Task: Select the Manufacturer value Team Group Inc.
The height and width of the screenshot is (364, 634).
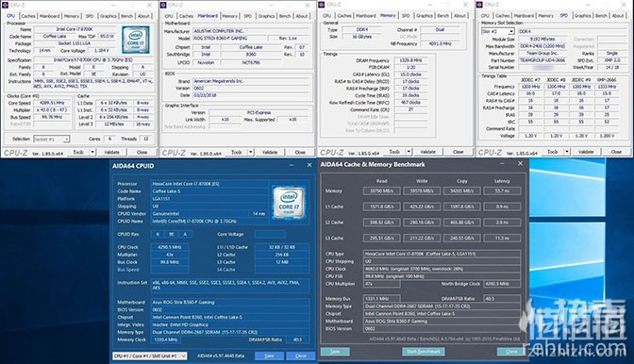Action: 542,54
